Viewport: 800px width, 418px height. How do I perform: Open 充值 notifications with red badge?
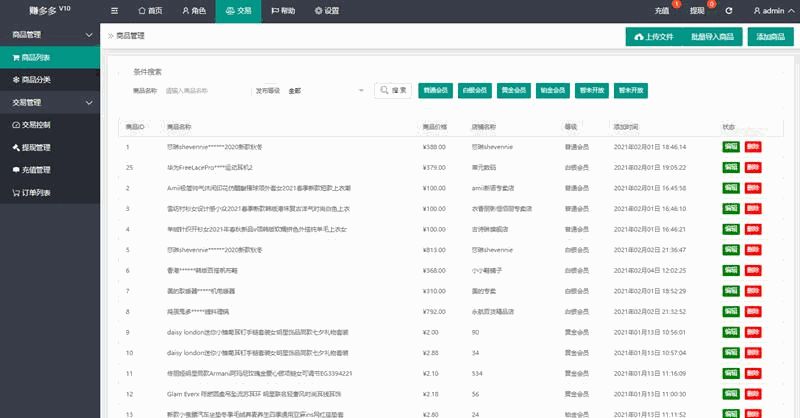click(663, 11)
